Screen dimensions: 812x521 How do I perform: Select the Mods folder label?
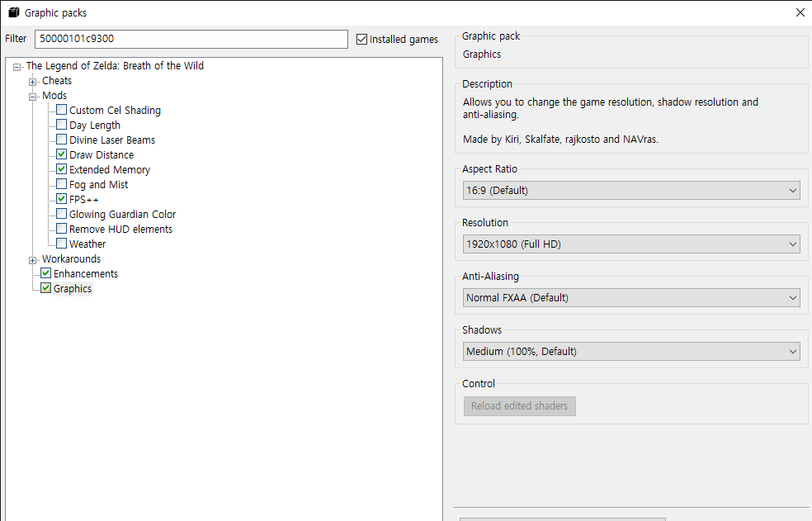coord(54,96)
